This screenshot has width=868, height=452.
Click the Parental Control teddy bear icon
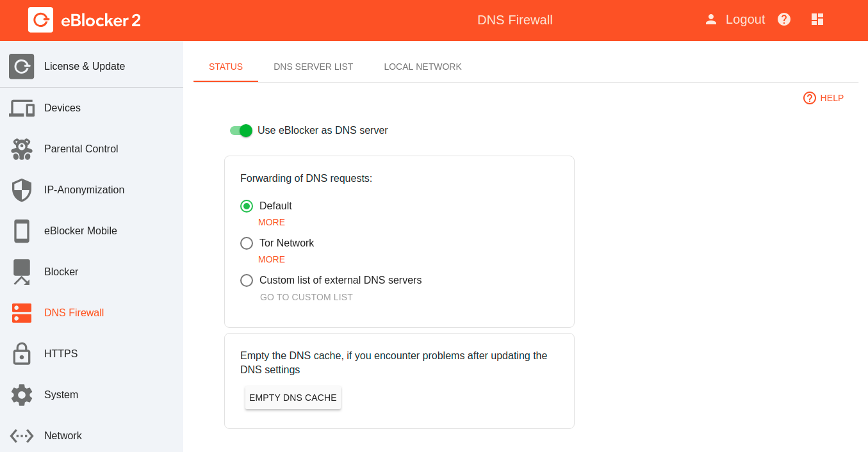click(22, 149)
